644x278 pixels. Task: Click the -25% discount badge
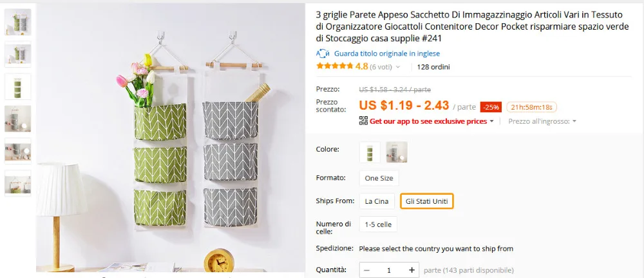491,107
